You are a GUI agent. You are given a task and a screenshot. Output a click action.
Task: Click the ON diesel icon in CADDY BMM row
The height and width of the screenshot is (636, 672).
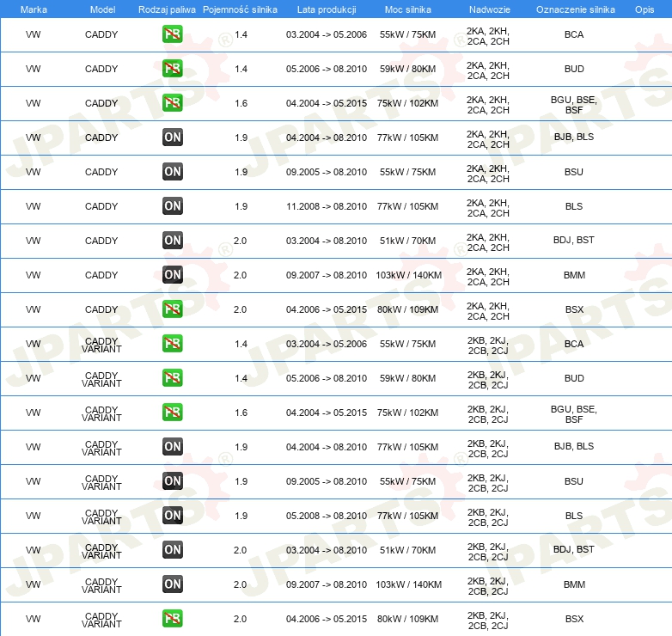(172, 275)
